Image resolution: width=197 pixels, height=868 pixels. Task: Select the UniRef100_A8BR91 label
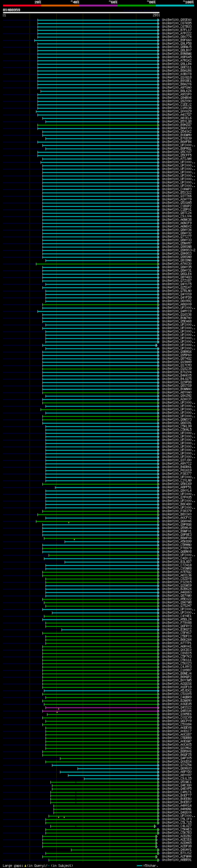click(177, 860)
